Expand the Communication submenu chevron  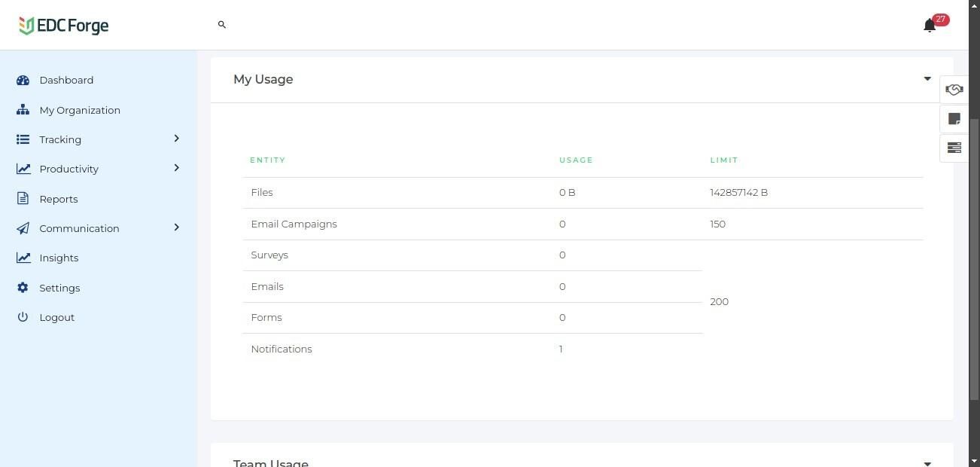tap(177, 227)
